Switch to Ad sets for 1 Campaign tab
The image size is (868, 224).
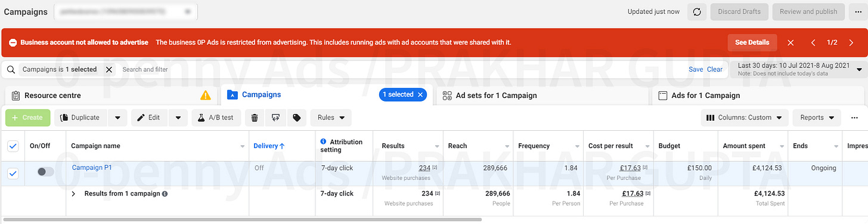[542, 96]
